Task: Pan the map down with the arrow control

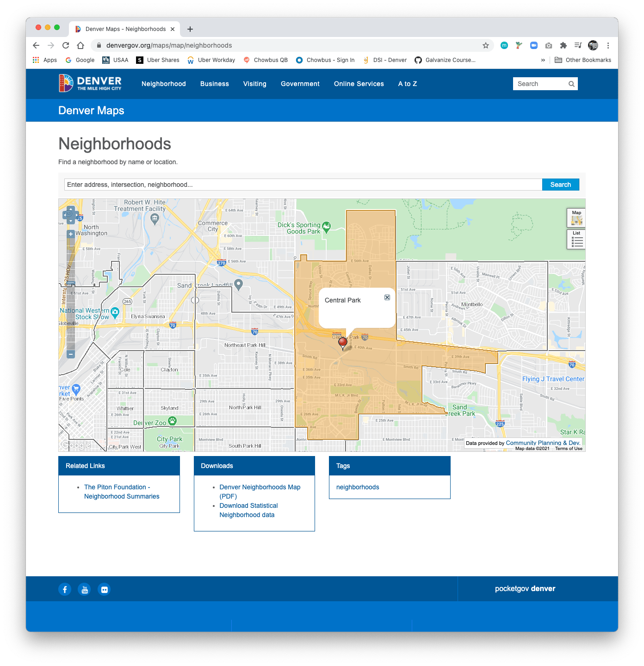Action: 70,221
